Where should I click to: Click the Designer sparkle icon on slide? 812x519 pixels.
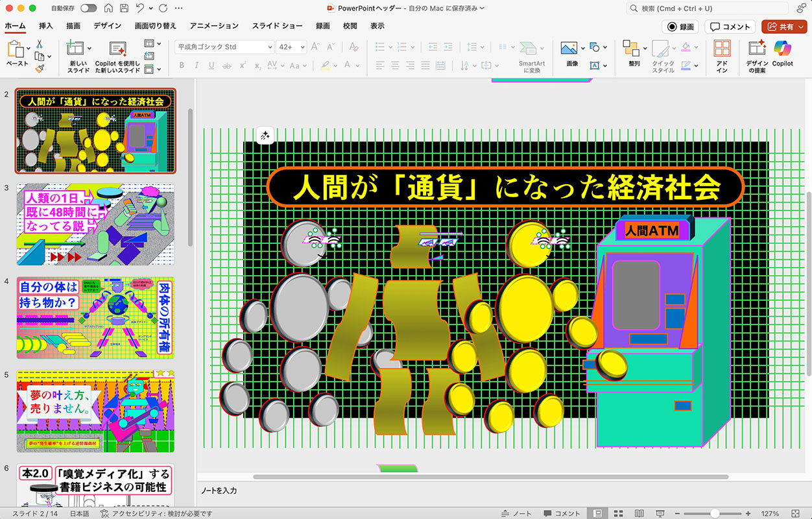point(265,136)
